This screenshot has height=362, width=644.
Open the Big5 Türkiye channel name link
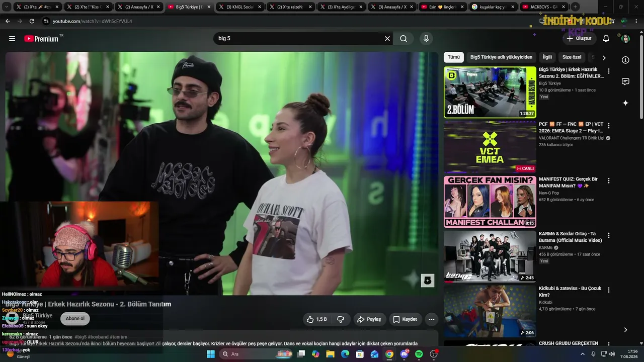[38, 316]
